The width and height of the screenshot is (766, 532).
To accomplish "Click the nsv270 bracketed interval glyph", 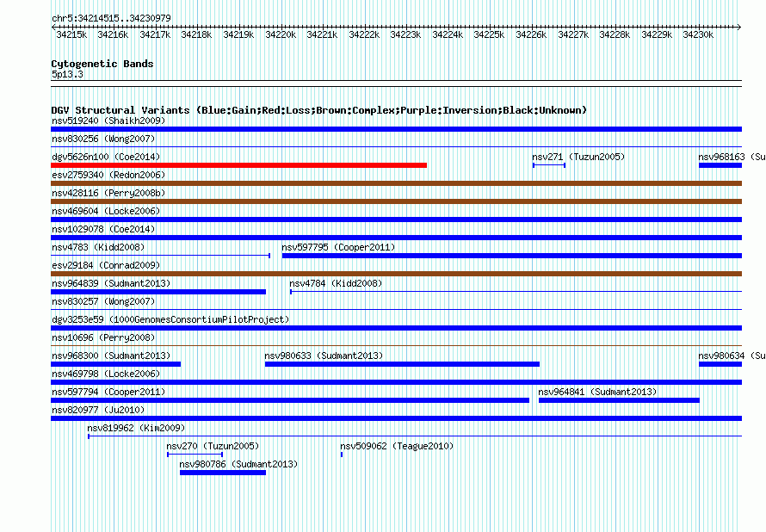I will tap(195, 455).
